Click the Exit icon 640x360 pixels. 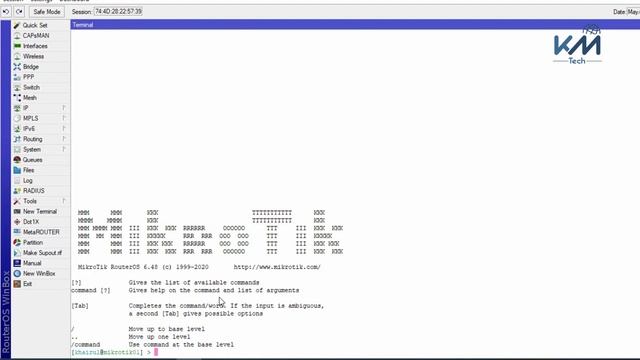[x=17, y=284]
